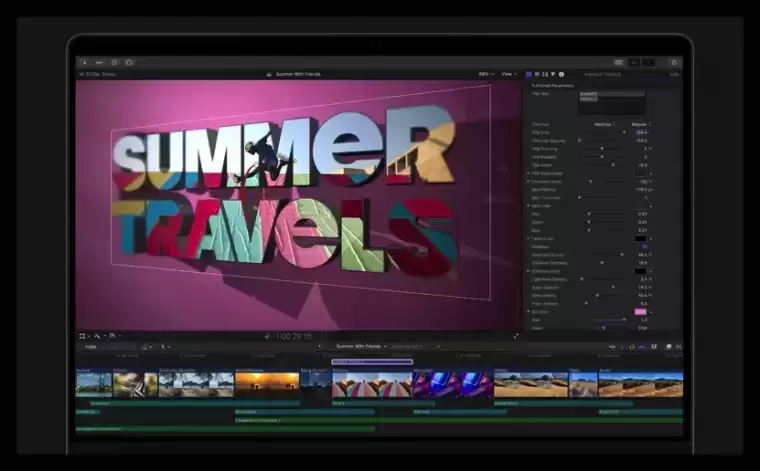The image size is (760, 471).
Task: Show the Transitions browser icon
Action: click(679, 347)
